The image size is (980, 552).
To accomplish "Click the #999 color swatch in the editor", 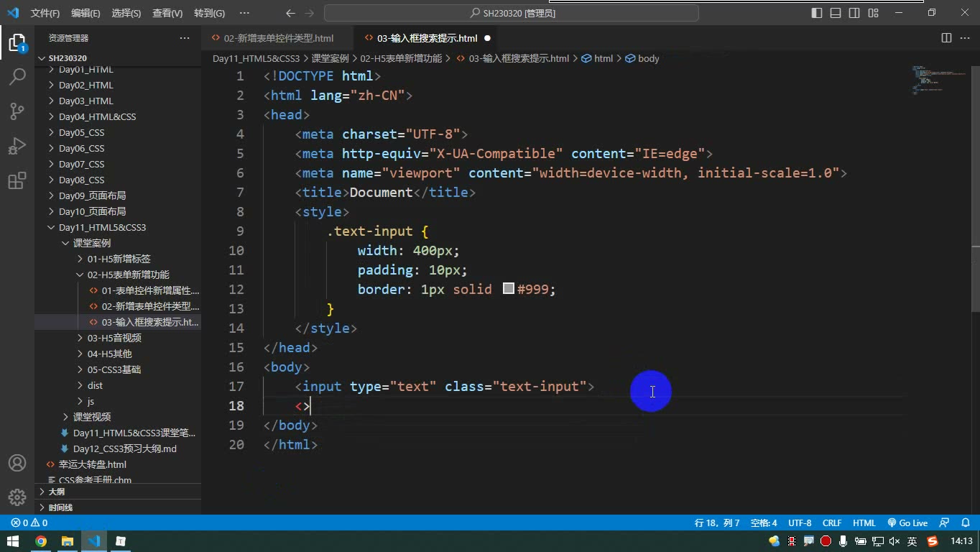I will click(509, 289).
